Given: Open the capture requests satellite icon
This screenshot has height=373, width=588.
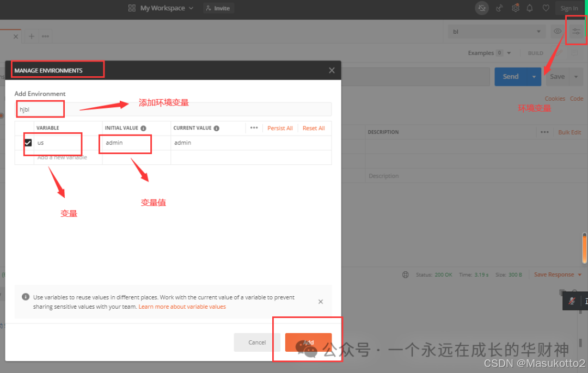Looking at the screenshot, I should (x=499, y=8).
